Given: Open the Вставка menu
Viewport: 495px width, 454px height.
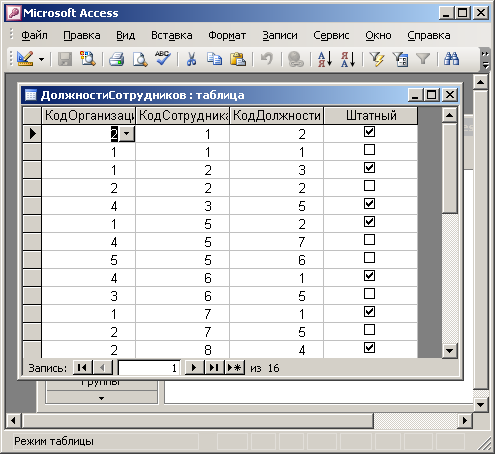Looking at the screenshot, I should pos(172,35).
